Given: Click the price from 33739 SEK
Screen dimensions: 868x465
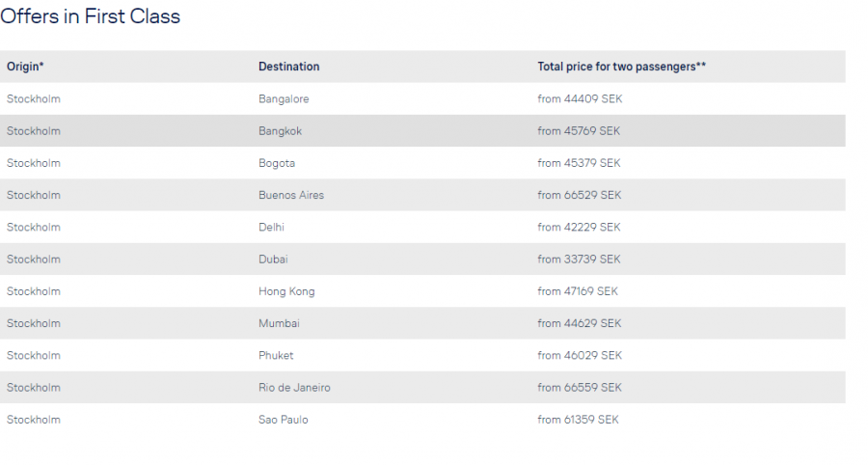Looking at the screenshot, I should pyautogui.click(x=579, y=260).
